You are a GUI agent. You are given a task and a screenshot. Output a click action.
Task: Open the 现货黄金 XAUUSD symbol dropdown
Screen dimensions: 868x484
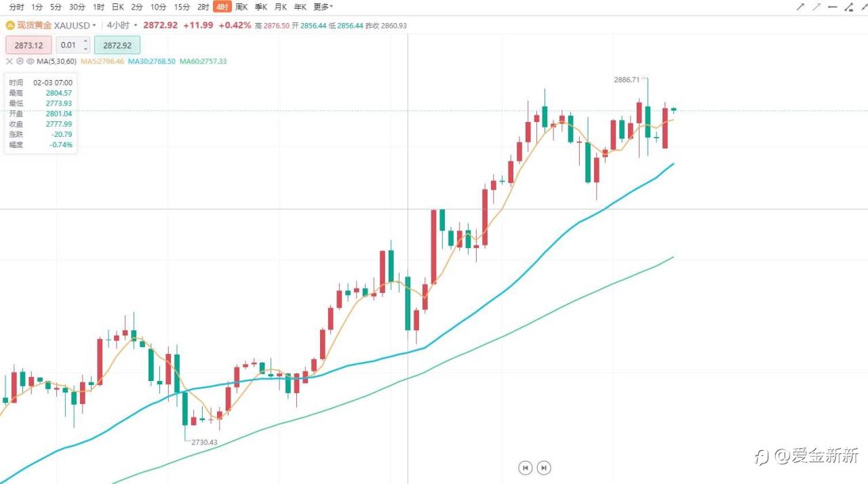tap(52, 25)
